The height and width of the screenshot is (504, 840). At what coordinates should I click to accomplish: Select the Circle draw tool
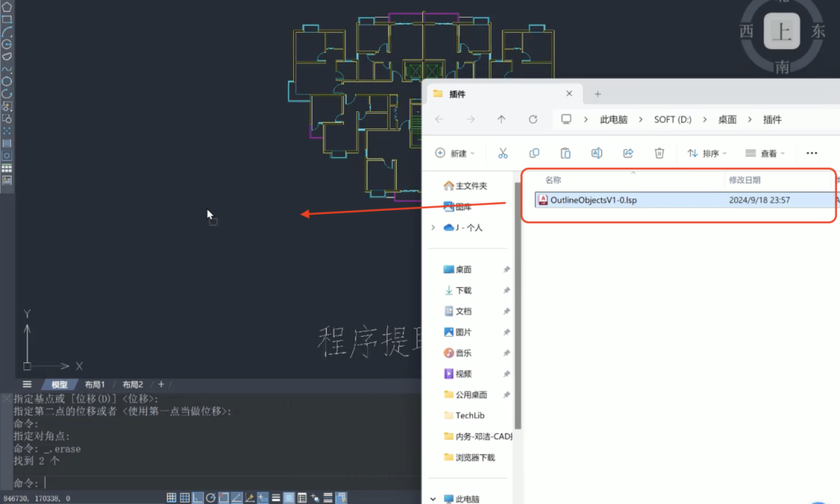click(7, 44)
